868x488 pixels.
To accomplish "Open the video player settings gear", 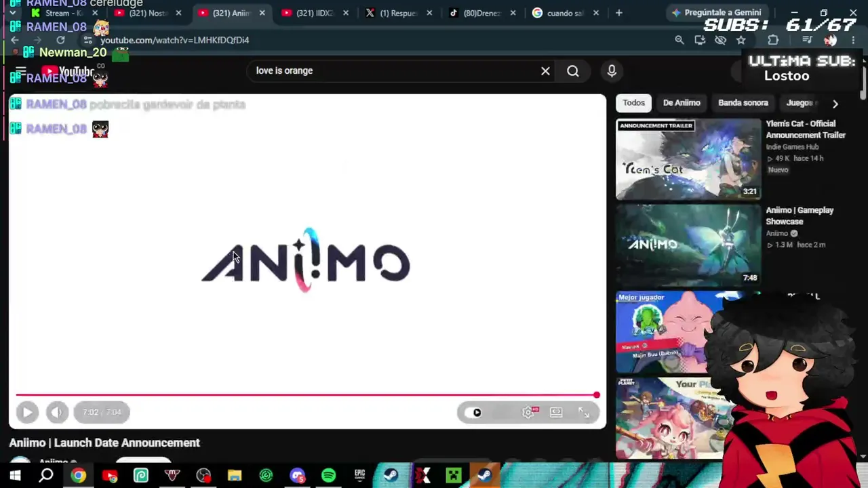I will [528, 412].
